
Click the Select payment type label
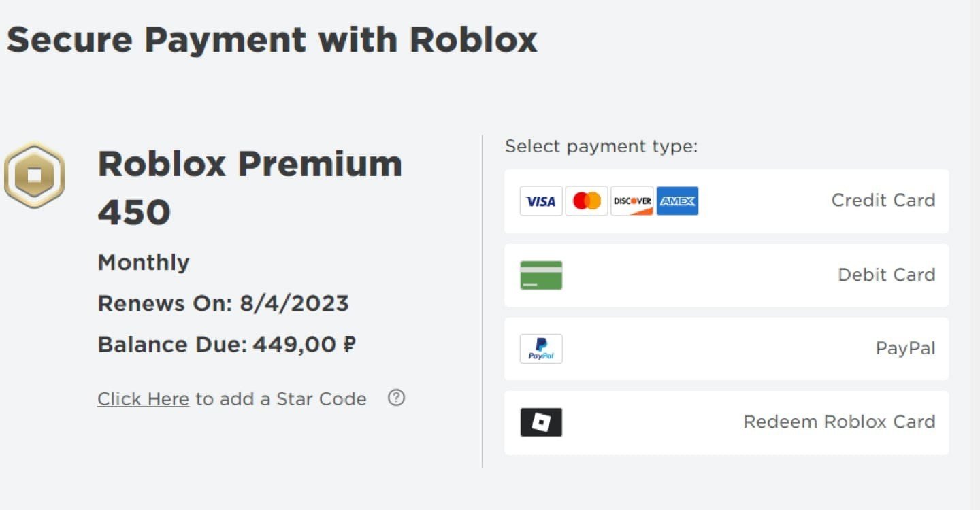click(x=602, y=146)
